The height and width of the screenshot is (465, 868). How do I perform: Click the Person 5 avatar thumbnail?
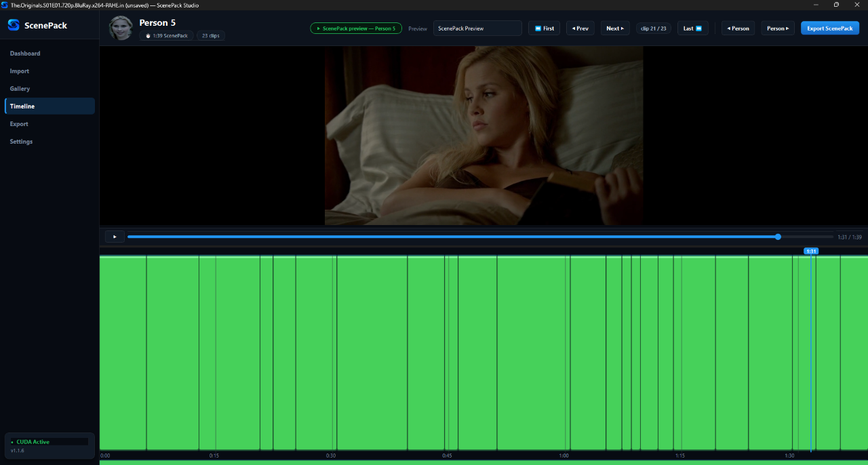click(x=121, y=28)
